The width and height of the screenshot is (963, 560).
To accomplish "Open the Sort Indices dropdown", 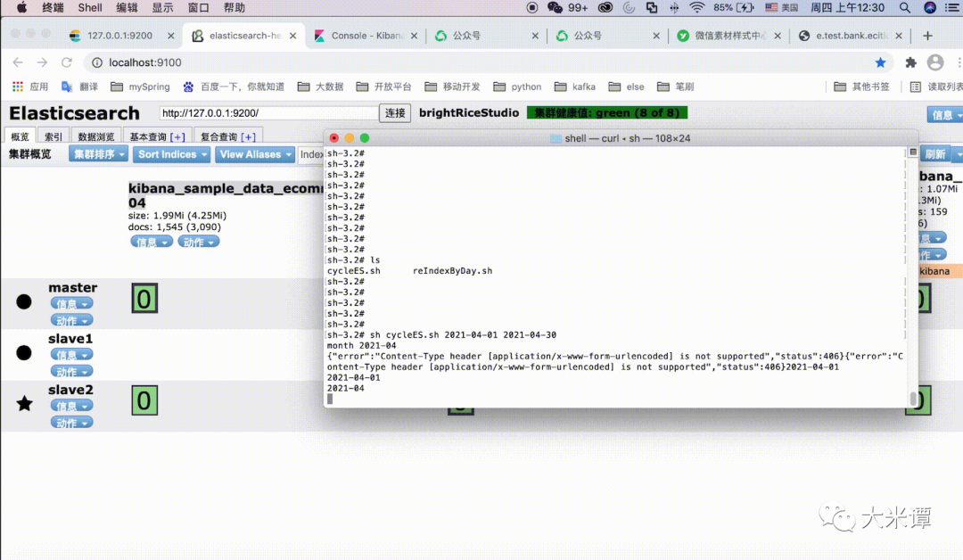I will click(x=171, y=154).
